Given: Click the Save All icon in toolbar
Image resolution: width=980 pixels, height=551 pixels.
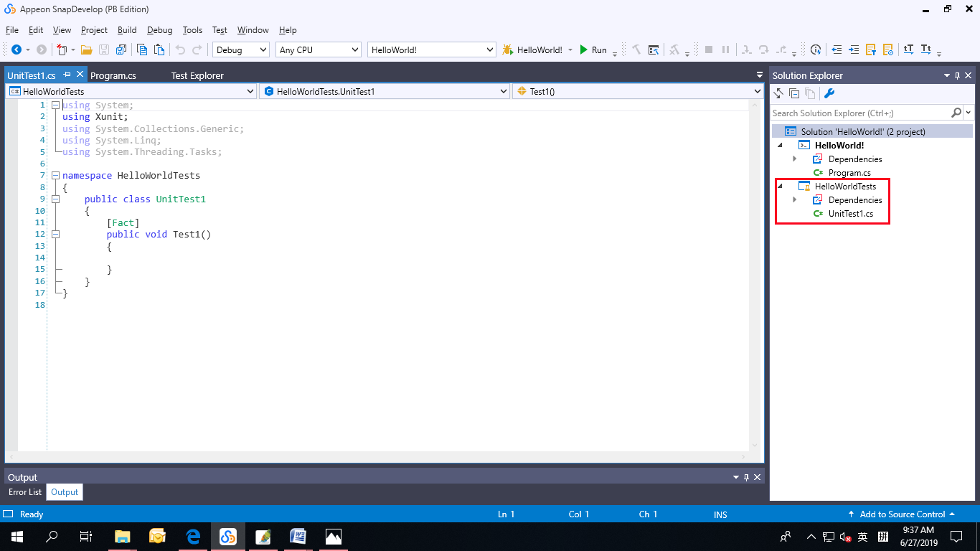Looking at the screenshot, I should (x=121, y=50).
